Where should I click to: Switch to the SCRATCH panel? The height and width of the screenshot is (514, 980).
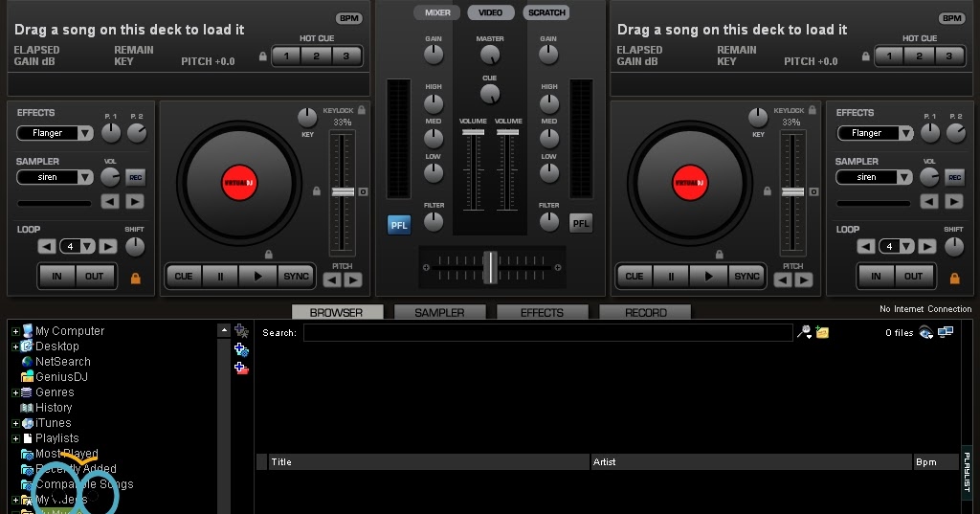pyautogui.click(x=546, y=12)
